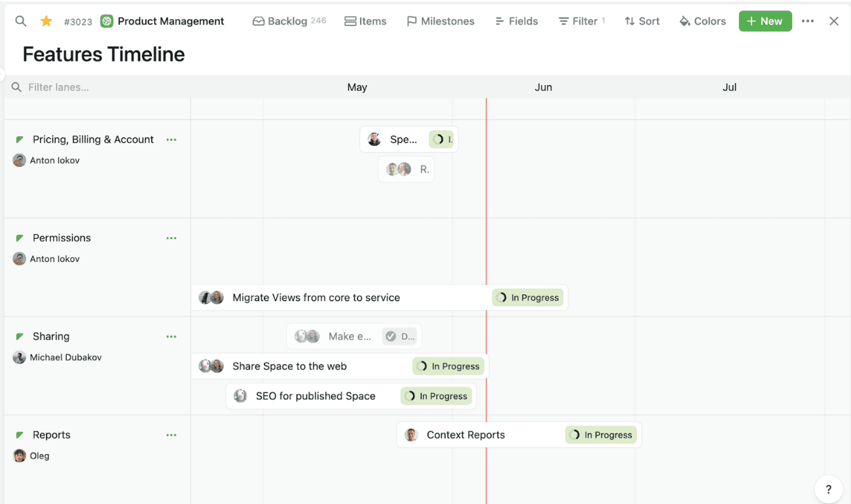Open lane options for Permissions
The height and width of the screenshot is (504, 851).
pyautogui.click(x=171, y=238)
